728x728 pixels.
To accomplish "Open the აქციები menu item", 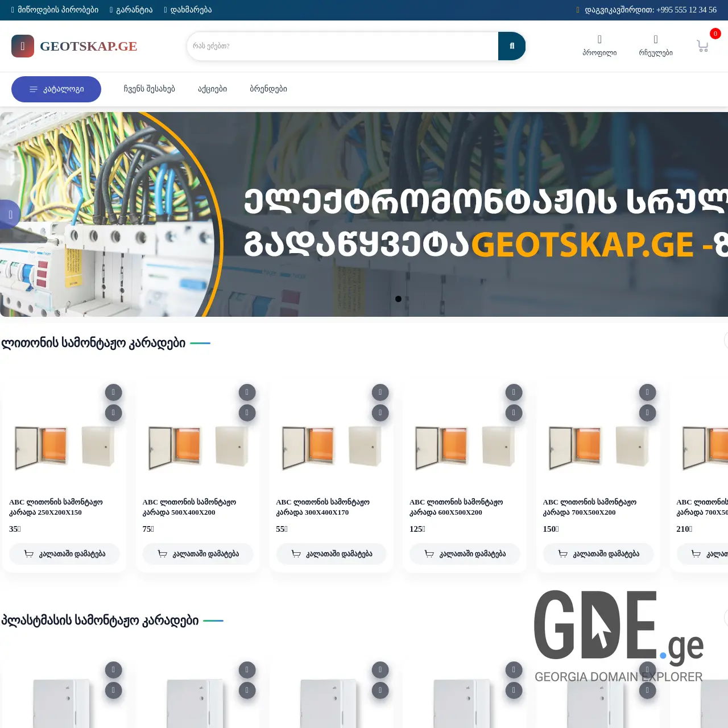I will point(212,89).
